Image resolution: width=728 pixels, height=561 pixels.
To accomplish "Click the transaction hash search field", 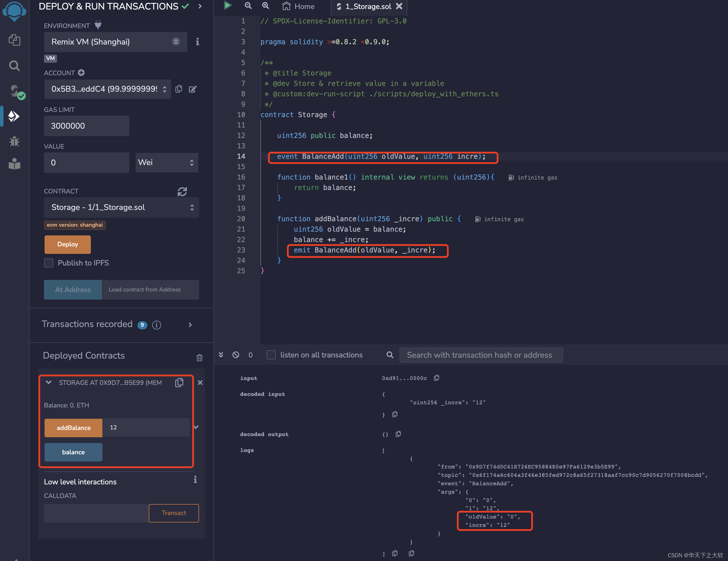I will (481, 355).
